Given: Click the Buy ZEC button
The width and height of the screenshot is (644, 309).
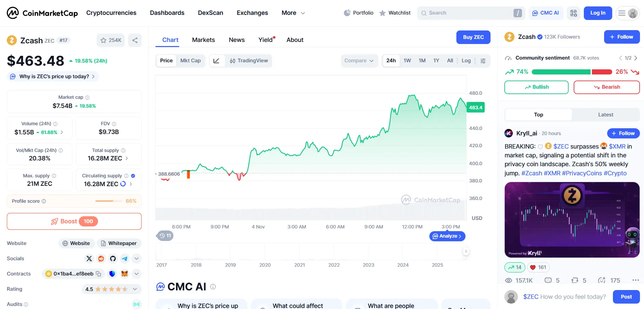Looking at the screenshot, I should point(473,37).
